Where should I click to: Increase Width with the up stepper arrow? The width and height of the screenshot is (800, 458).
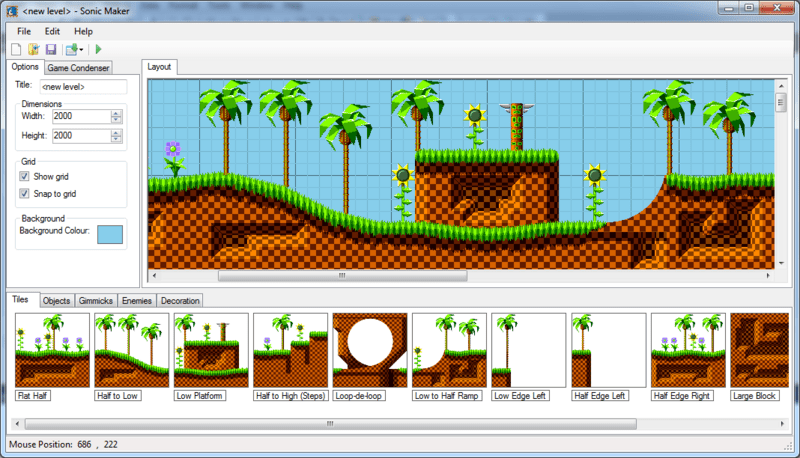(116, 113)
